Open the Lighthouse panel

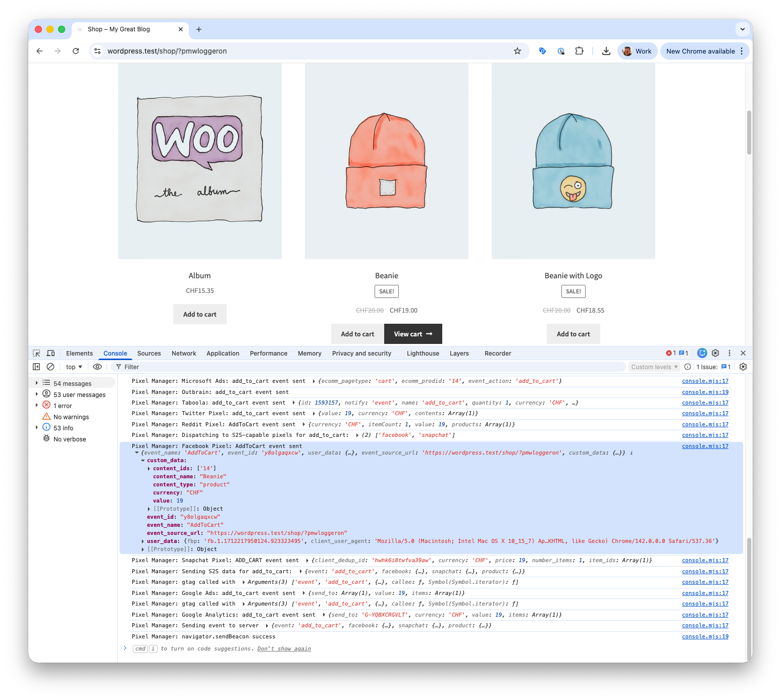click(423, 353)
